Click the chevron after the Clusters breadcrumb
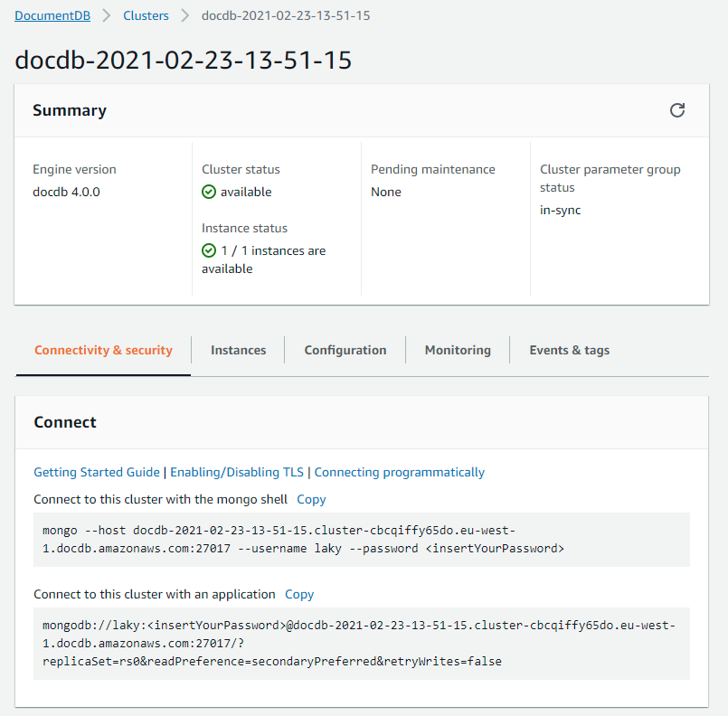 185,15
